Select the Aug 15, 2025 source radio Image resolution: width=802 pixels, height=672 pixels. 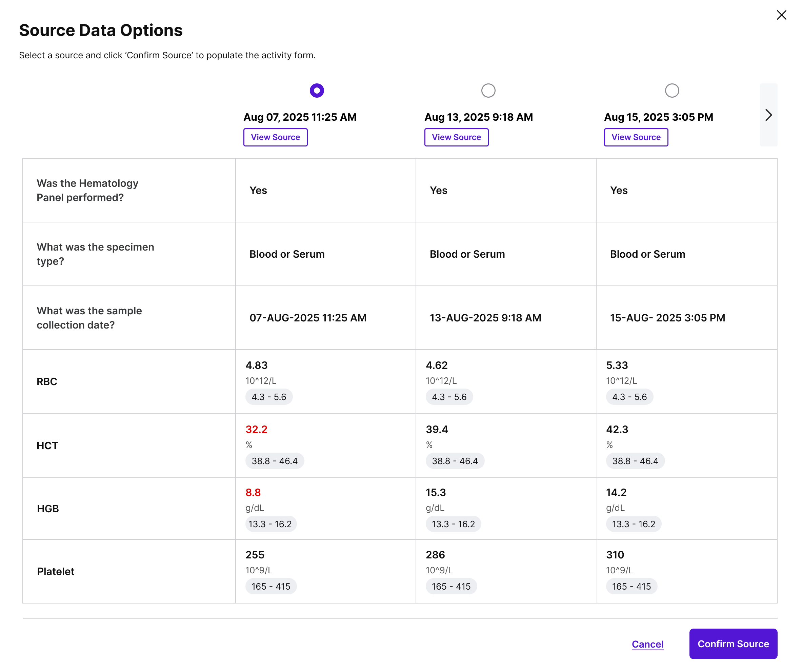[672, 91]
